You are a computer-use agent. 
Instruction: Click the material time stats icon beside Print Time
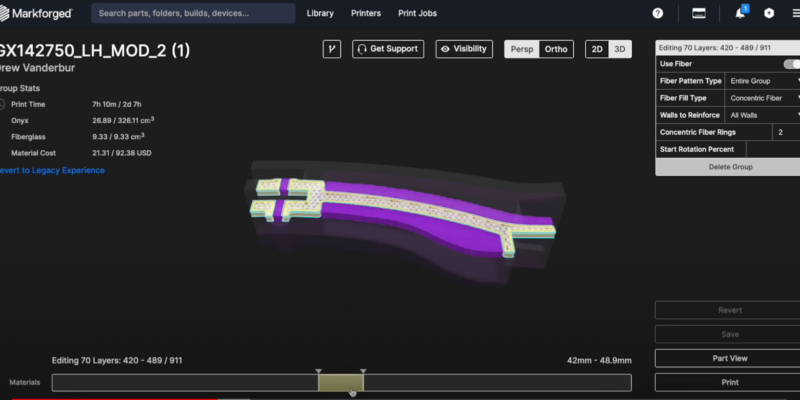pyautogui.click(x=3, y=103)
